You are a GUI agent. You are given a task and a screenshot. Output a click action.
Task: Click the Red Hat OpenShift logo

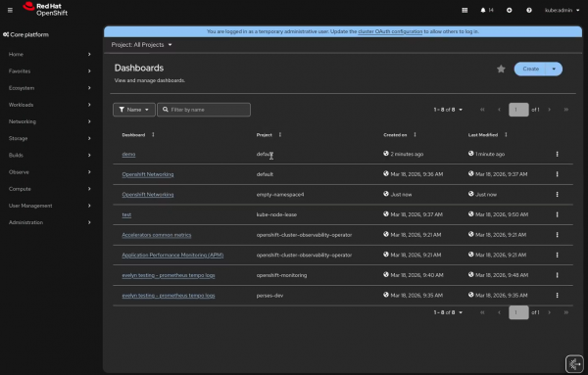[45, 9]
